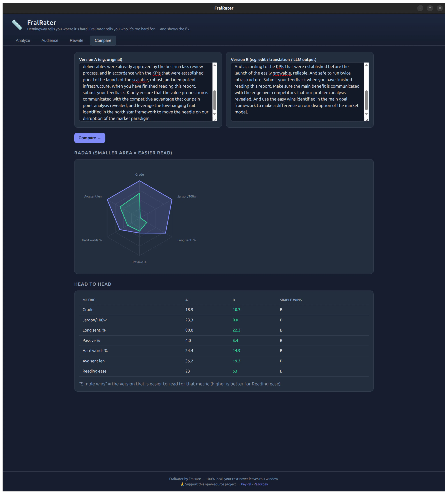
Task: Click Hard words % value 24.4
Action: pos(189,351)
